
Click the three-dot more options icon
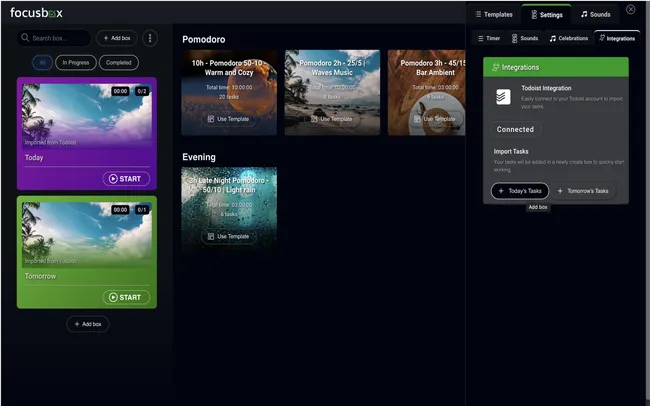(150, 38)
